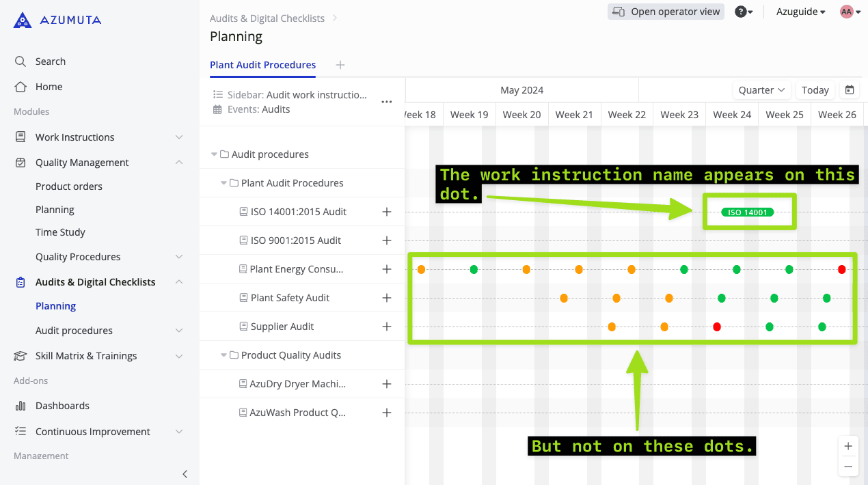The image size is (868, 485).
Task: Open the help question mark menu
Action: [x=744, y=12]
